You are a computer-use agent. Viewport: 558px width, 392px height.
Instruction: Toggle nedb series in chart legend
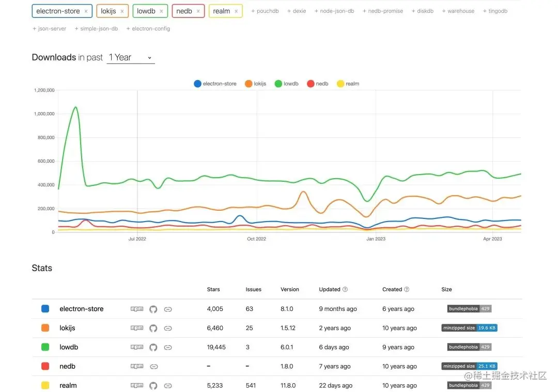coord(317,84)
